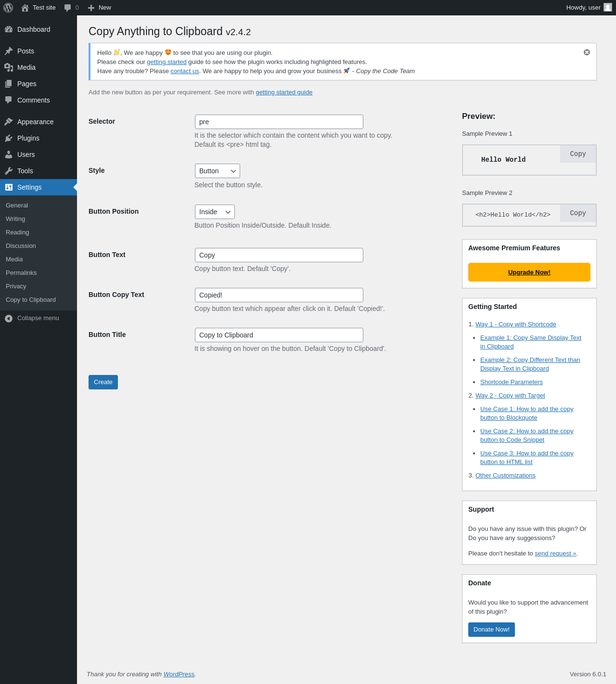Open the getting started link in the notice

coord(167,62)
